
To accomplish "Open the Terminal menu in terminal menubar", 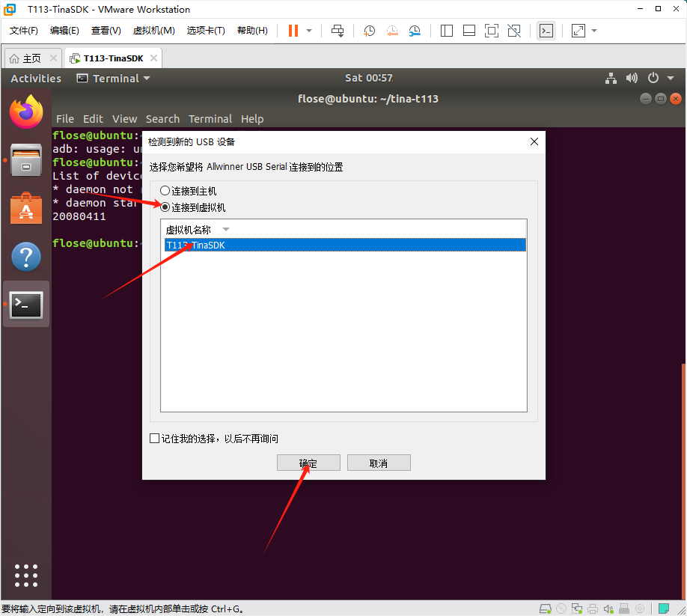I will [210, 119].
